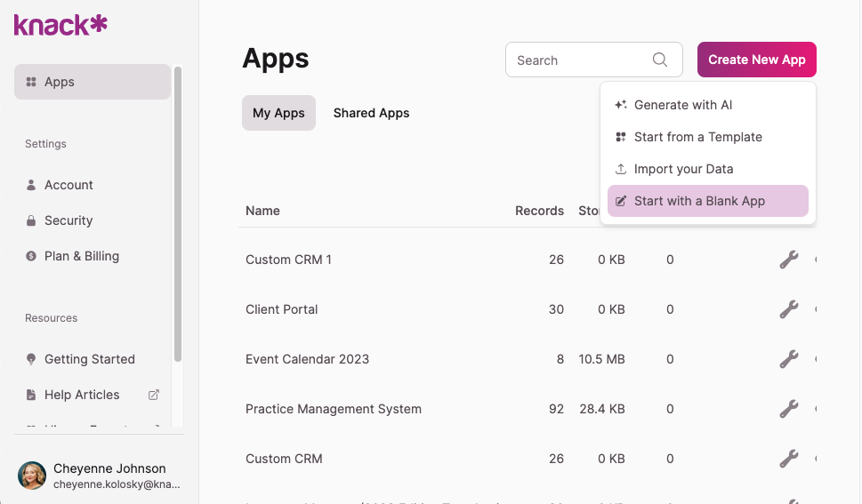
Task: Click the sidebar vertical scrollbar
Action: (178, 213)
